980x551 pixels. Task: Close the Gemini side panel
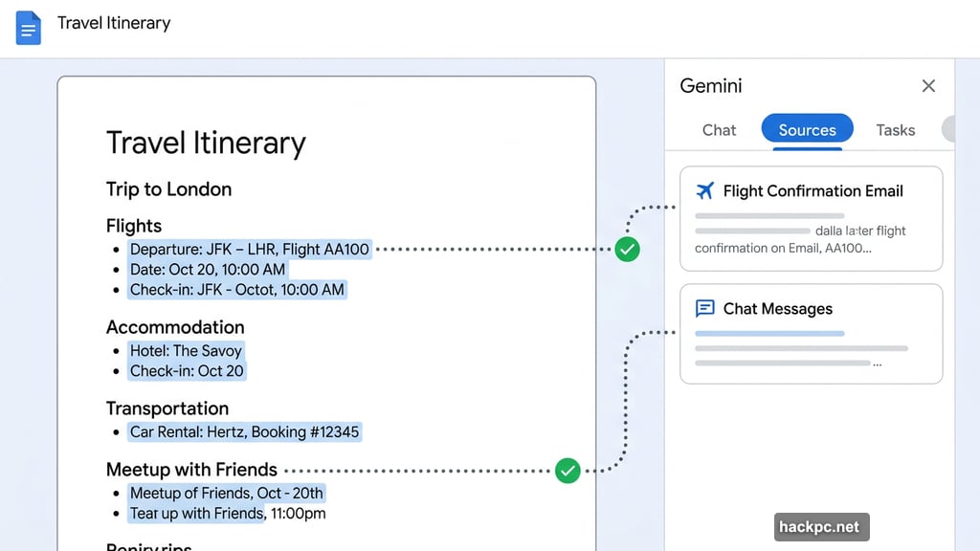coord(928,86)
